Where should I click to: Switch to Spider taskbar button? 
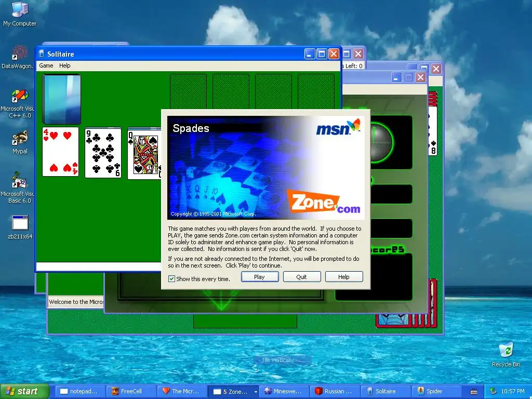(436, 391)
